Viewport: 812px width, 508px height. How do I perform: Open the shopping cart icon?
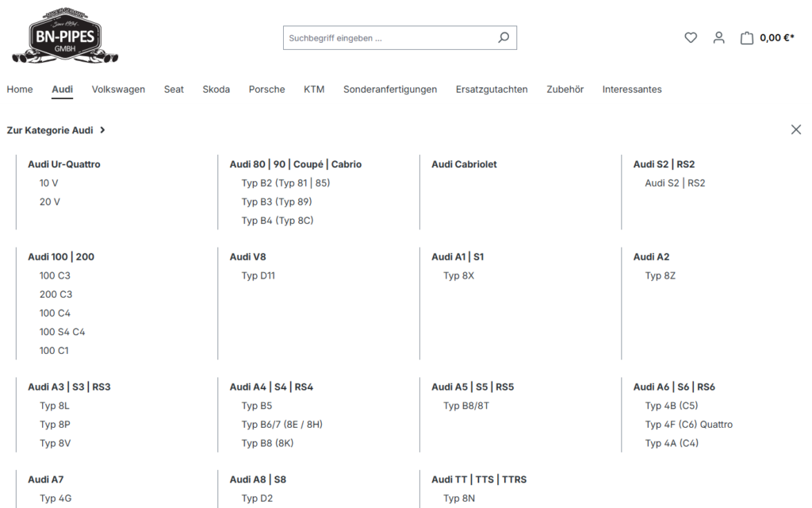[746, 37]
